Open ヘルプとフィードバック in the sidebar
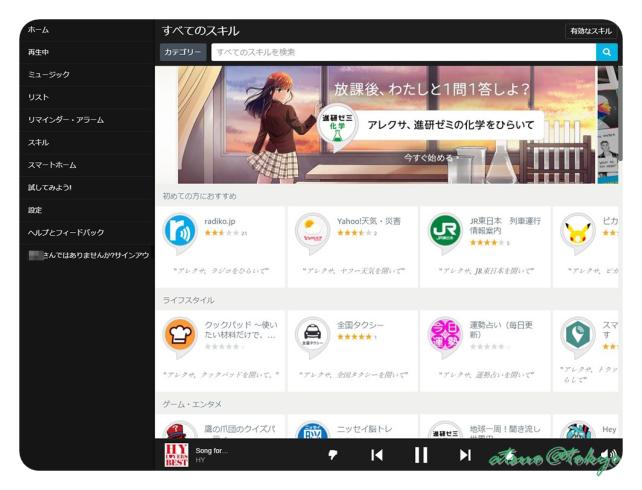 point(66,233)
